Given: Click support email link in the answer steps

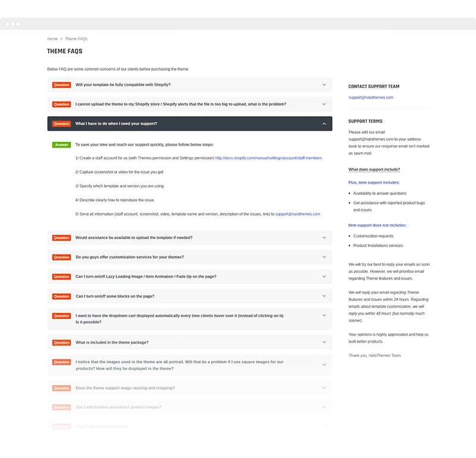Looking at the screenshot, I should tap(297, 214).
